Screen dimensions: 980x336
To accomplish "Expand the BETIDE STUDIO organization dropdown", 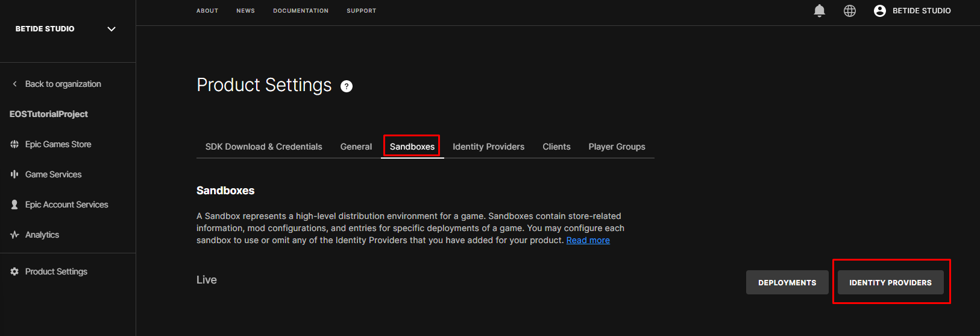I will 112,29.
